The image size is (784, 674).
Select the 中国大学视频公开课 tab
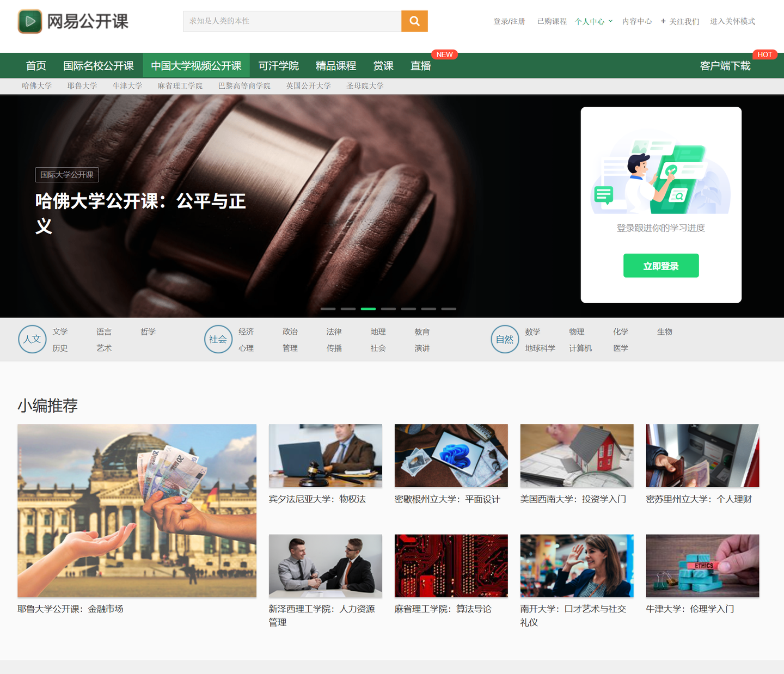(196, 66)
